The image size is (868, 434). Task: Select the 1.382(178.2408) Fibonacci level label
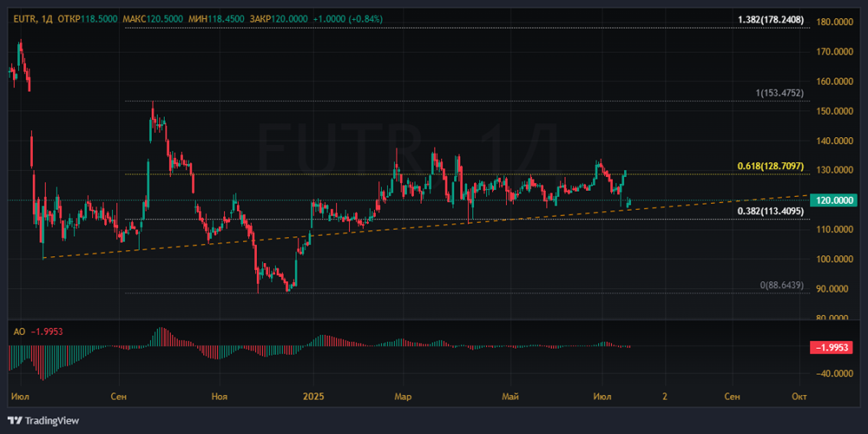click(x=771, y=19)
